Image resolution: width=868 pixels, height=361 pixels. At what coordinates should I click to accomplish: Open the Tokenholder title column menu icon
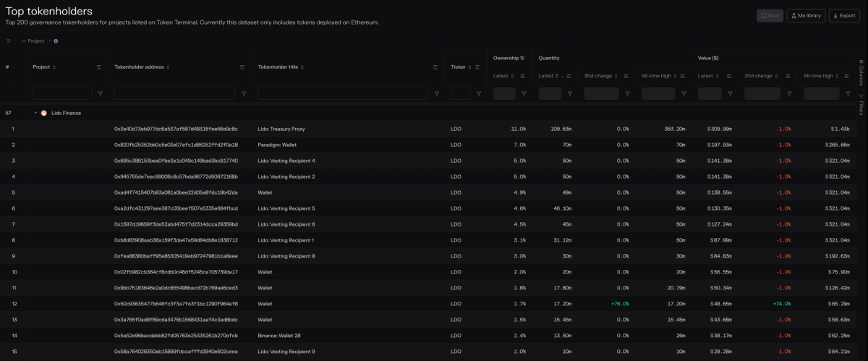click(435, 67)
